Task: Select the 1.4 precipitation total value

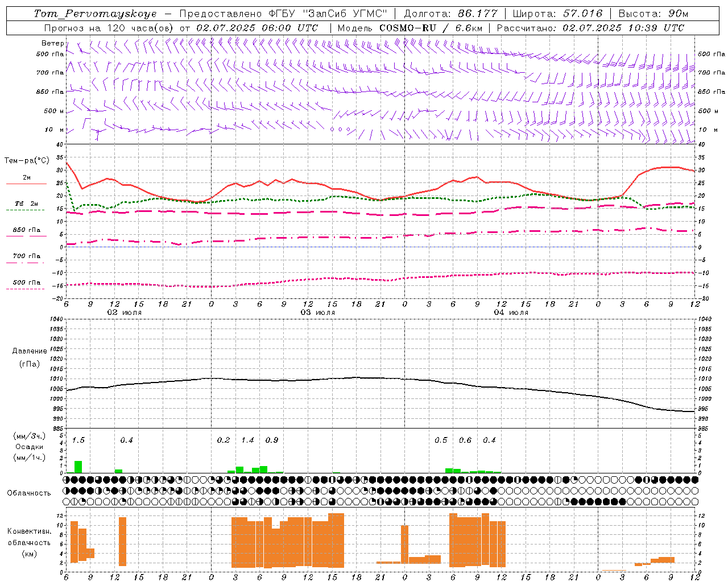Action: point(247,440)
